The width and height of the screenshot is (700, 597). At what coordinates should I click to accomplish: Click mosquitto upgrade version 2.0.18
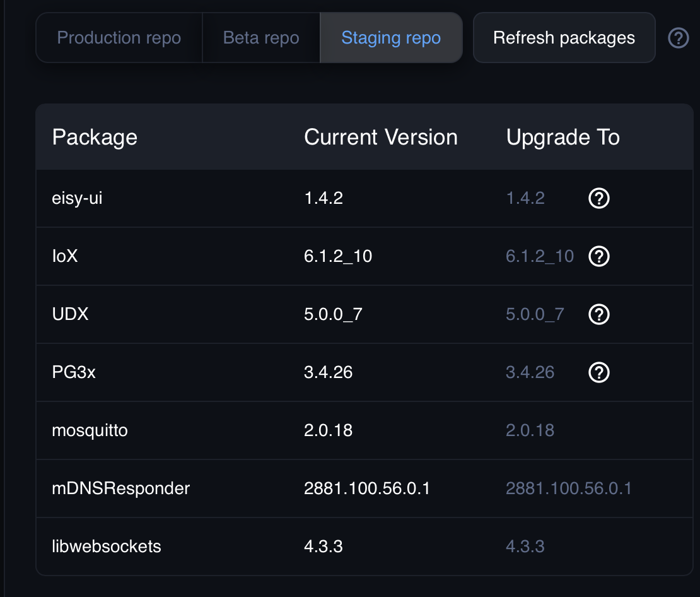tap(530, 430)
